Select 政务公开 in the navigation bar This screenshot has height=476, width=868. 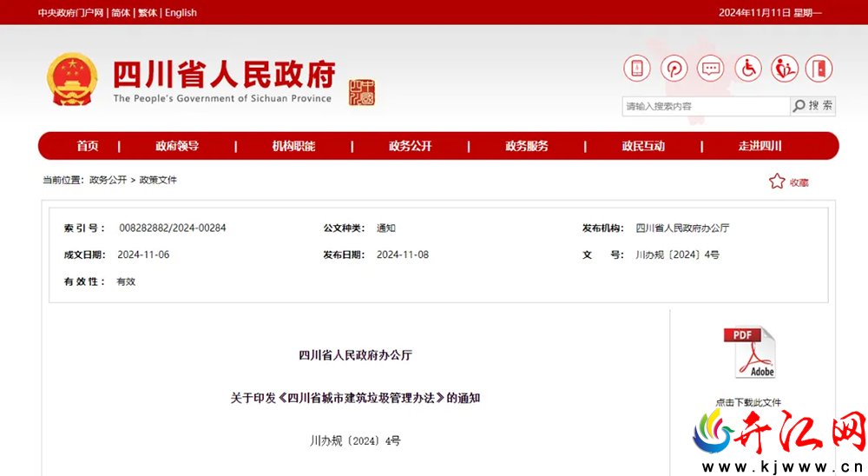click(x=411, y=146)
